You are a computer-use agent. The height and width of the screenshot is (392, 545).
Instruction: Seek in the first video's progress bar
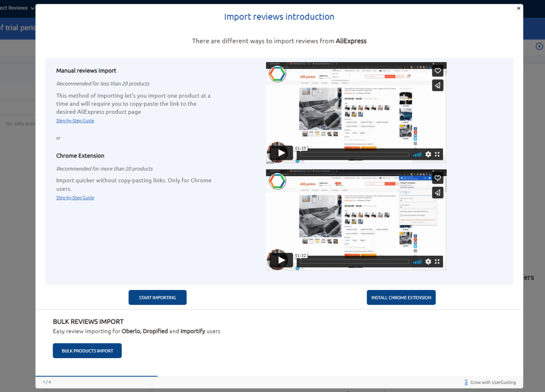pos(354,155)
